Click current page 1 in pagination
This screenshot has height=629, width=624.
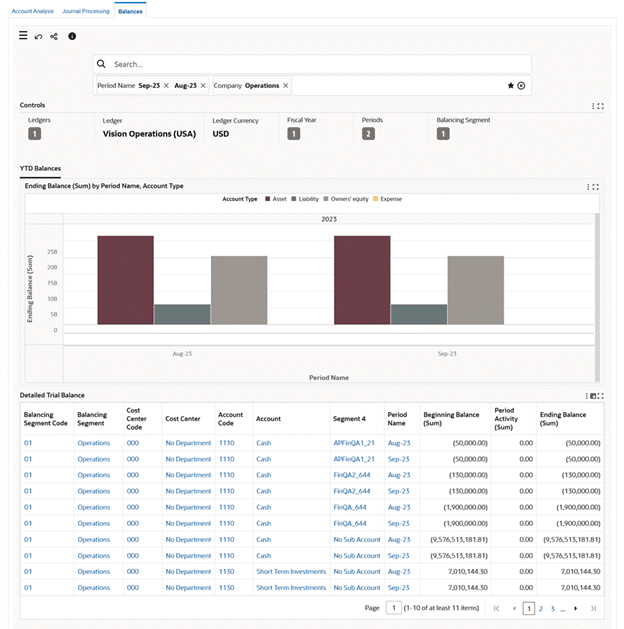click(x=529, y=609)
